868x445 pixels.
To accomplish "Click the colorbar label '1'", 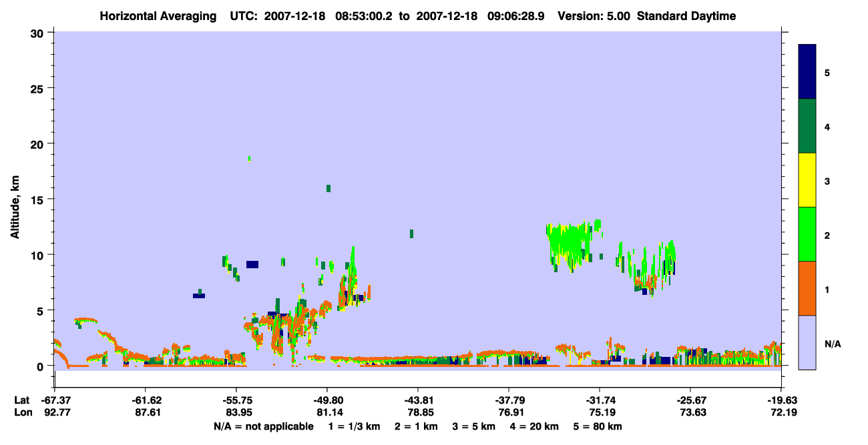I will 827,288.
